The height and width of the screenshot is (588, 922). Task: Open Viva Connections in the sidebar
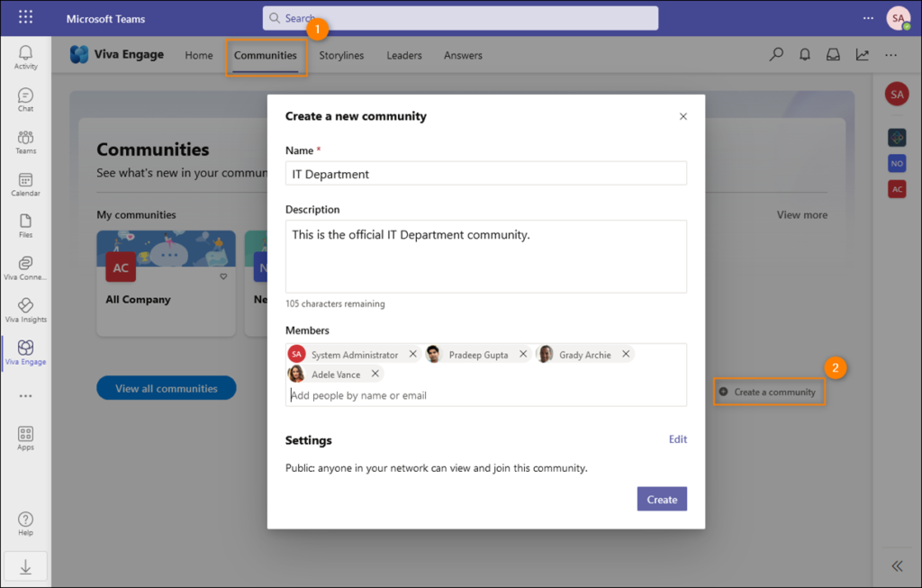(25, 268)
